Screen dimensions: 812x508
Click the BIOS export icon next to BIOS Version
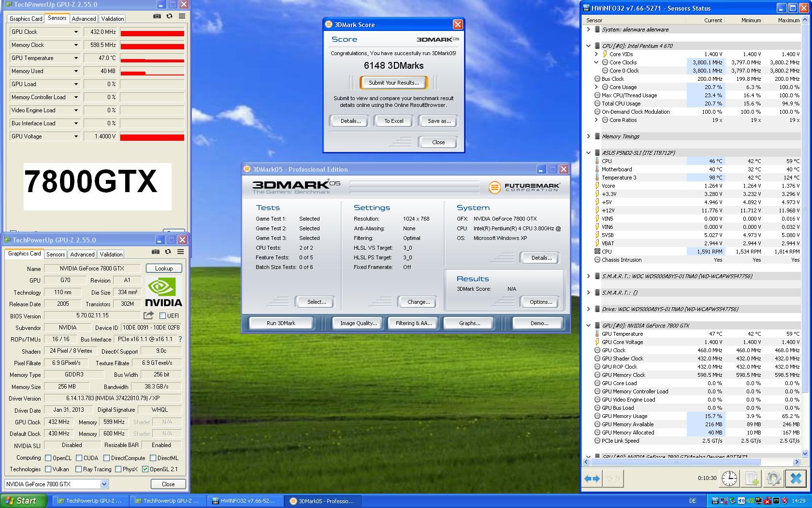[x=148, y=315]
